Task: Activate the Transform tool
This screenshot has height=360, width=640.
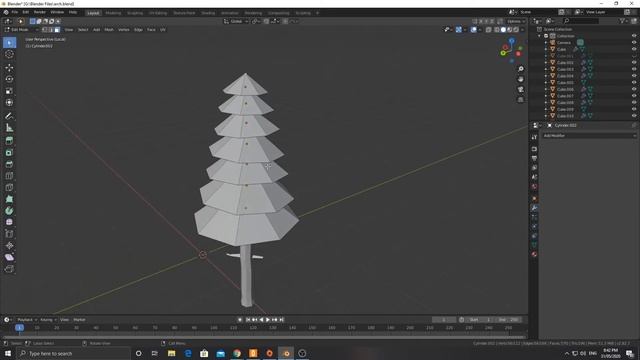Action: click(x=9, y=102)
